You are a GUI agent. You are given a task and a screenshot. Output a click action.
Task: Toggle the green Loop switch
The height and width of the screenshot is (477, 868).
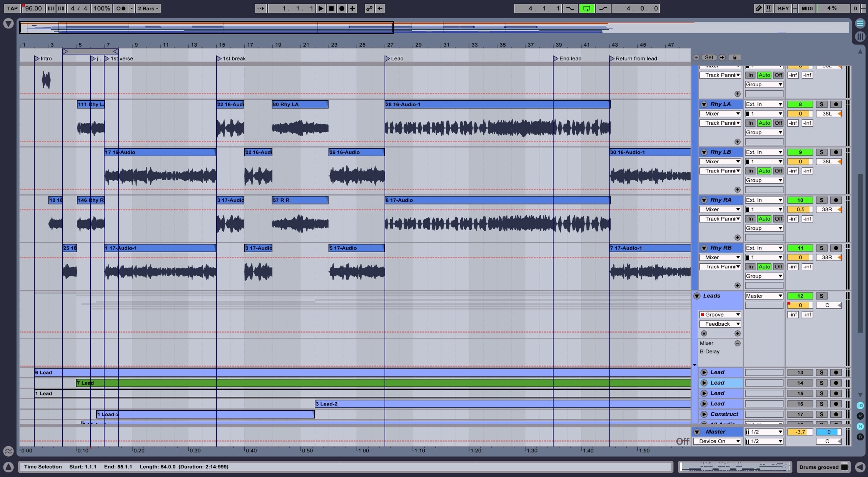pos(587,8)
